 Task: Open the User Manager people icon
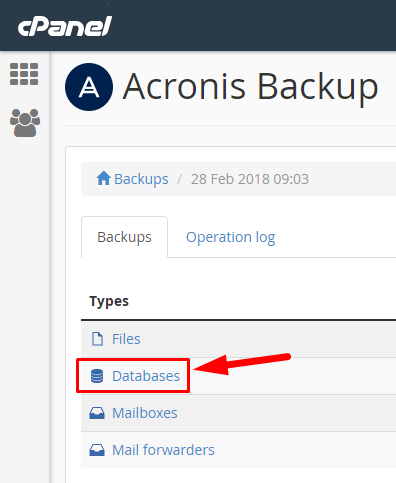(25, 123)
